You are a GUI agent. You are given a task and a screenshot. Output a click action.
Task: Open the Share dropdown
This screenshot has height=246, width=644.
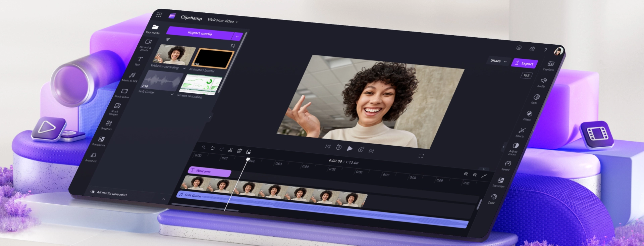coord(498,61)
